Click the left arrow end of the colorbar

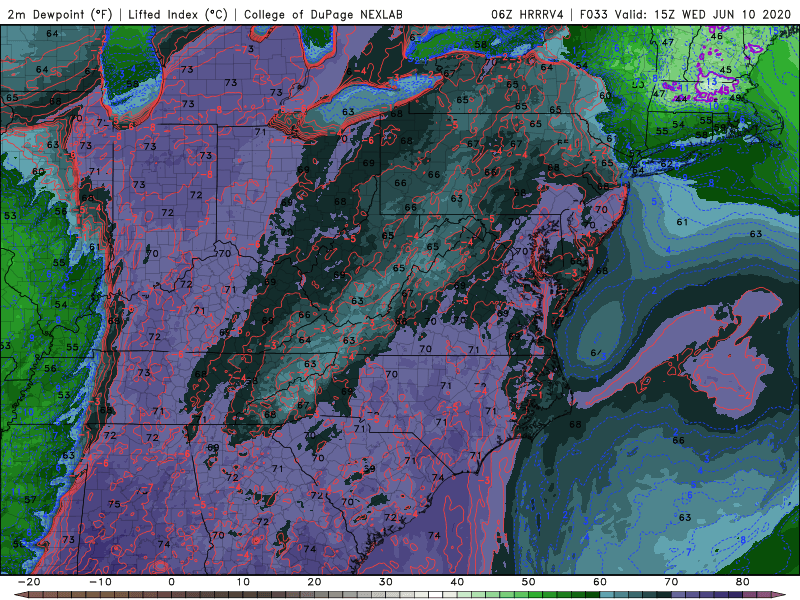[21, 595]
